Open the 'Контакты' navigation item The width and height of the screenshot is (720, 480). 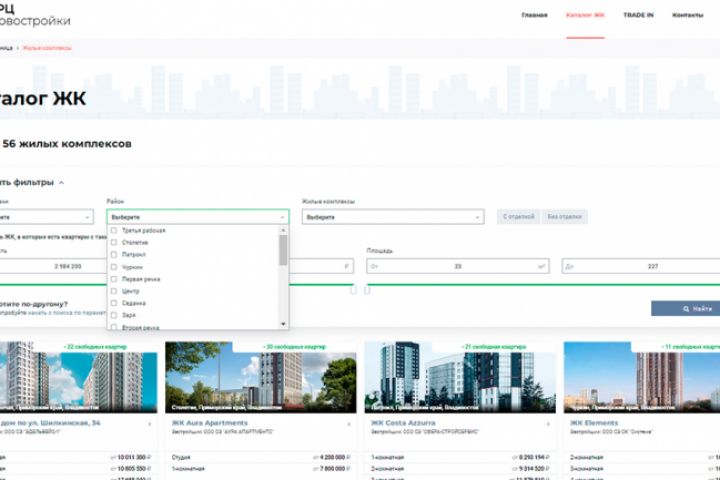[x=687, y=15]
